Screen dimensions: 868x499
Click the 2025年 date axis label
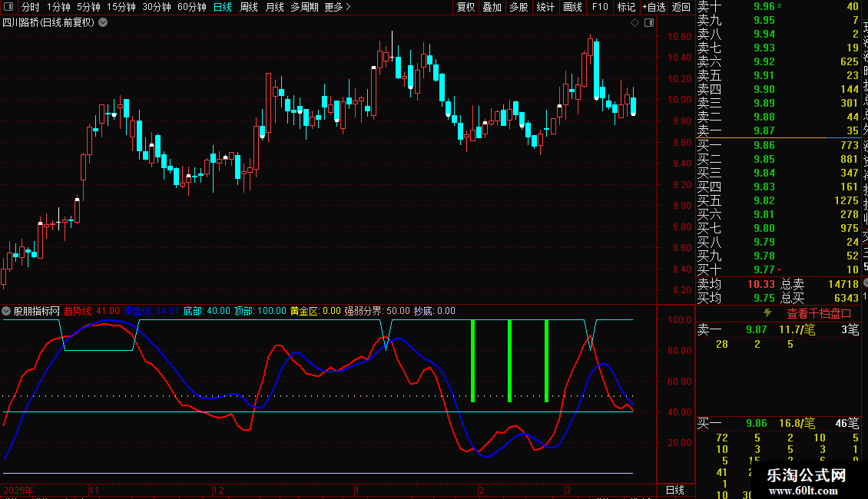coord(18,490)
